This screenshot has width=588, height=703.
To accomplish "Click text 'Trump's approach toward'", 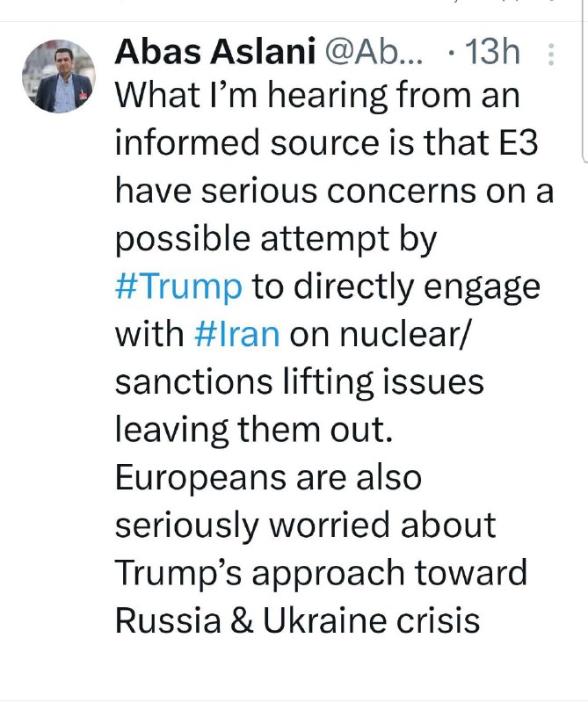I will pos(321,574).
